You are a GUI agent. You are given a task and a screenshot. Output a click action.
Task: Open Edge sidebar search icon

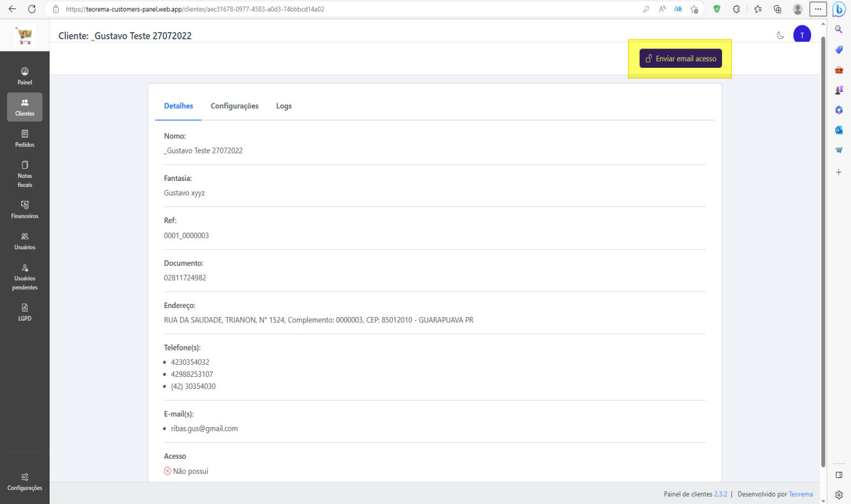click(x=839, y=29)
